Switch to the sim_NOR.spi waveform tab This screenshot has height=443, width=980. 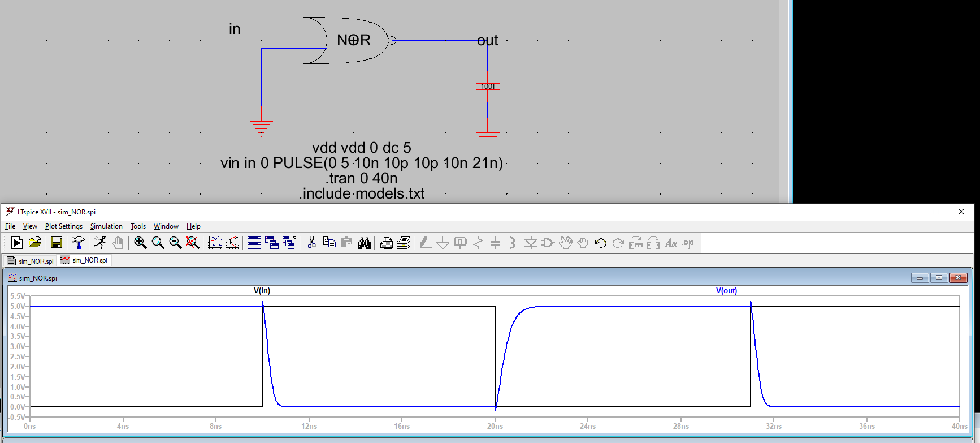tap(84, 260)
